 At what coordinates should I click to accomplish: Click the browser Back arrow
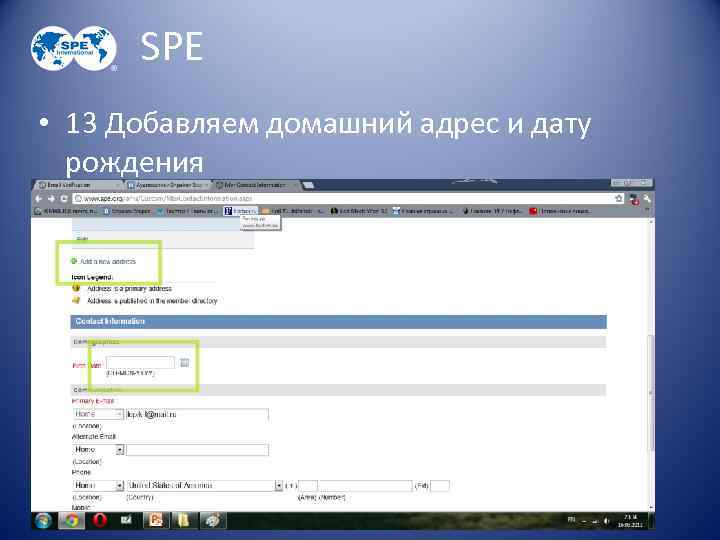39,199
